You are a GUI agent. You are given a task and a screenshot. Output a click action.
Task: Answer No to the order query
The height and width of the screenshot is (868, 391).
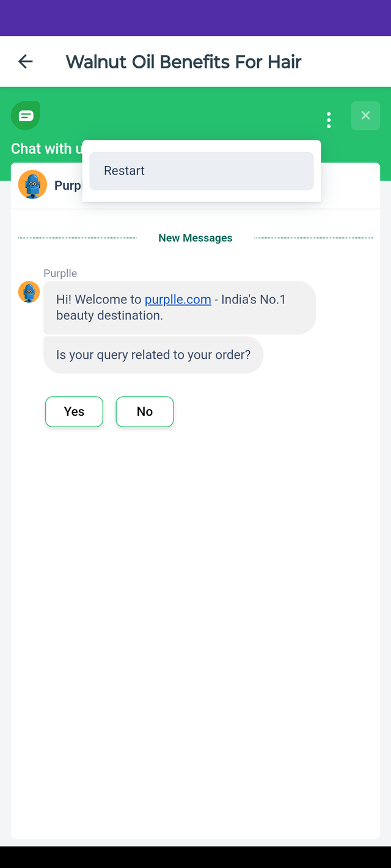pyautogui.click(x=145, y=411)
